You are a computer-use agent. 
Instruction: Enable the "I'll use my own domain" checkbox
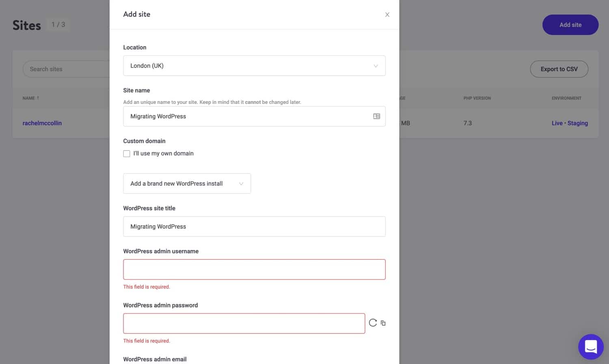click(x=126, y=153)
